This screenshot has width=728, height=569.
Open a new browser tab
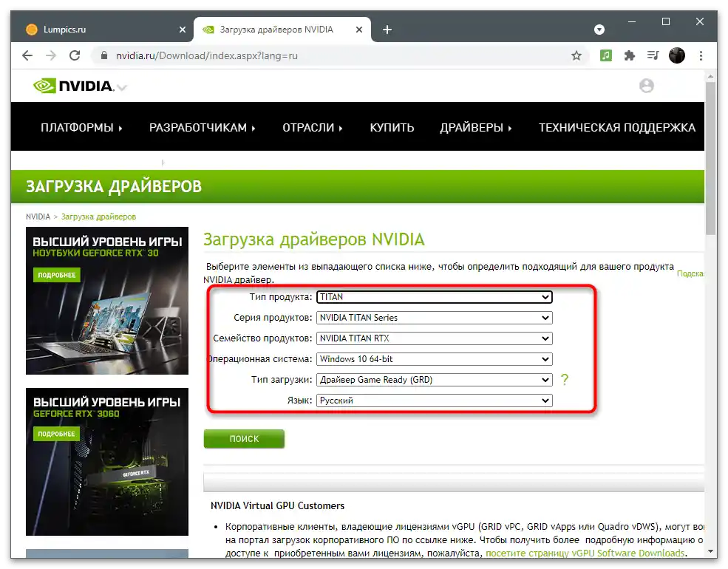387,30
